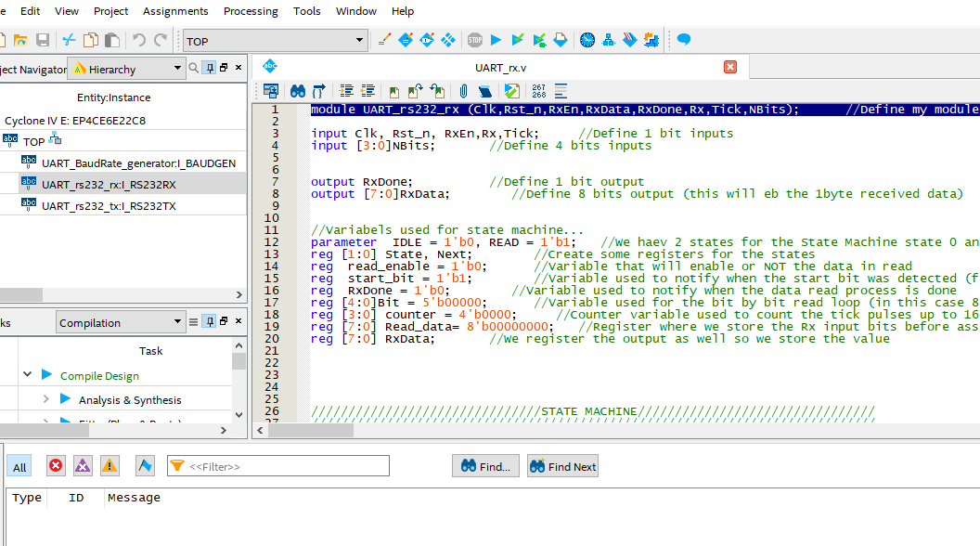The height and width of the screenshot is (546, 980).
Task: Toggle pin on Project Navigator panel
Action: pos(210,68)
